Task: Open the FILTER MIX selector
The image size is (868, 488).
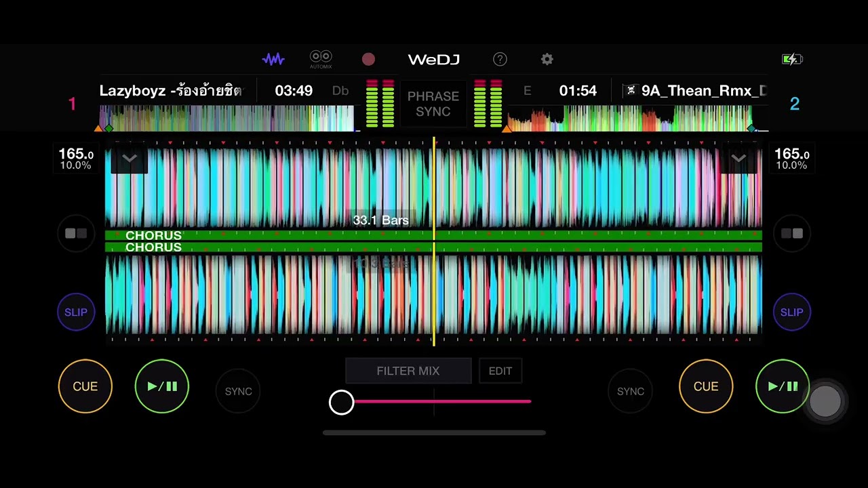Action: (408, 371)
